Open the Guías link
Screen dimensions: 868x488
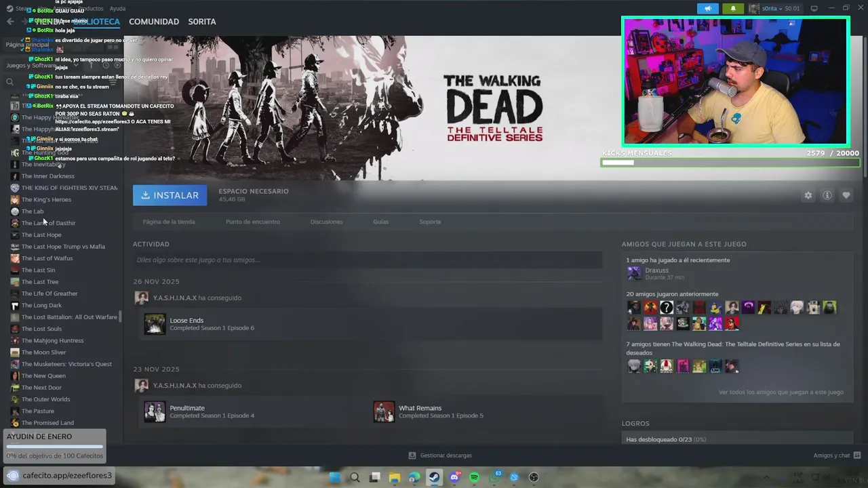coord(380,222)
